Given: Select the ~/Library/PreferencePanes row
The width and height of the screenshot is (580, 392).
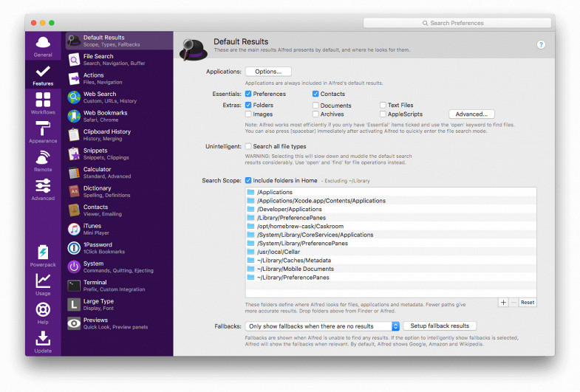Looking at the screenshot, I should click(x=391, y=277).
